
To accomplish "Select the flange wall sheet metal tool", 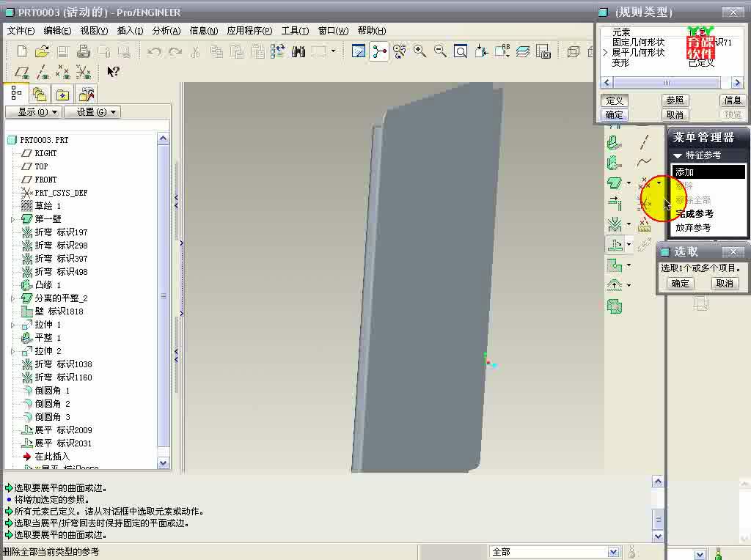I will coord(615,163).
